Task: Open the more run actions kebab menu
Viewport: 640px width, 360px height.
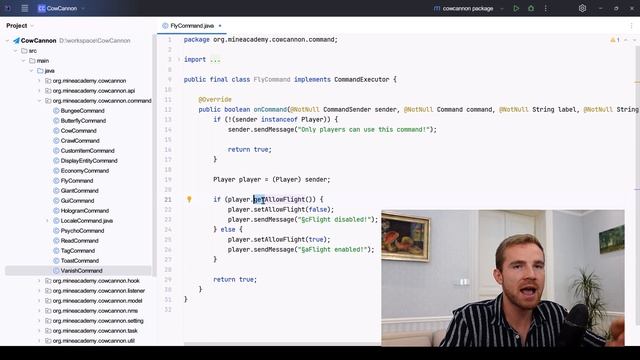Action: (x=546, y=8)
